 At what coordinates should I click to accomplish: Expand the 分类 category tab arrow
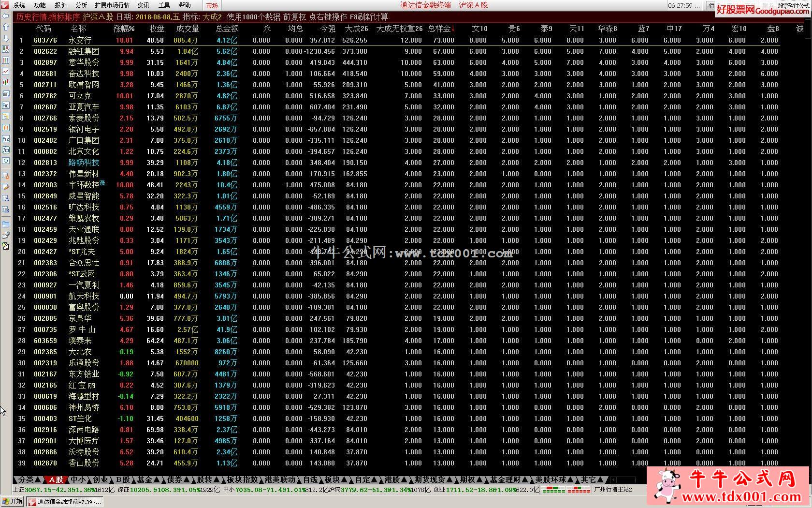pyautogui.click(x=38, y=480)
